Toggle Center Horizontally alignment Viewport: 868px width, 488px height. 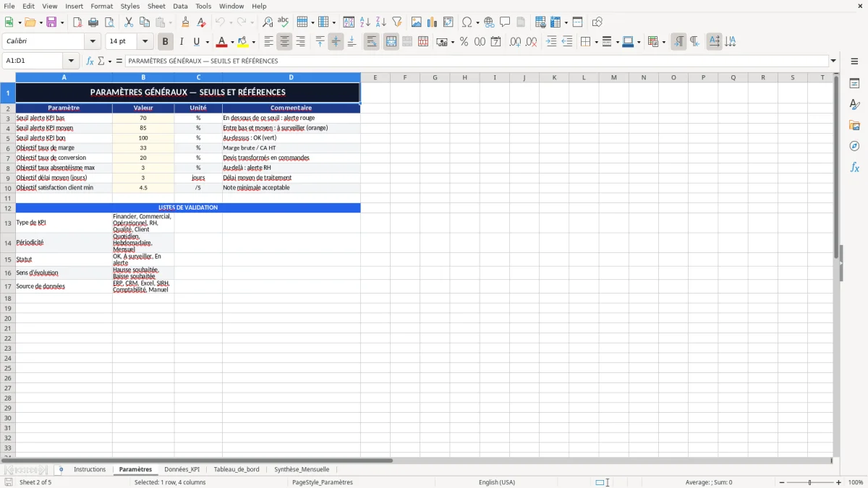click(x=284, y=42)
